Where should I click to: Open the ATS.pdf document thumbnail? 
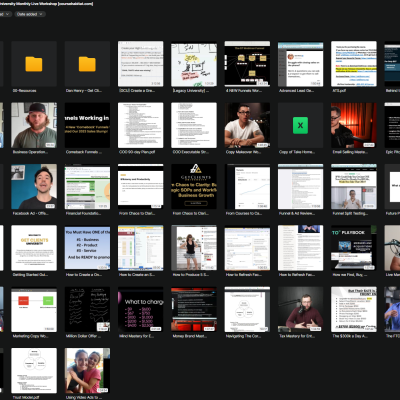[x=354, y=64]
